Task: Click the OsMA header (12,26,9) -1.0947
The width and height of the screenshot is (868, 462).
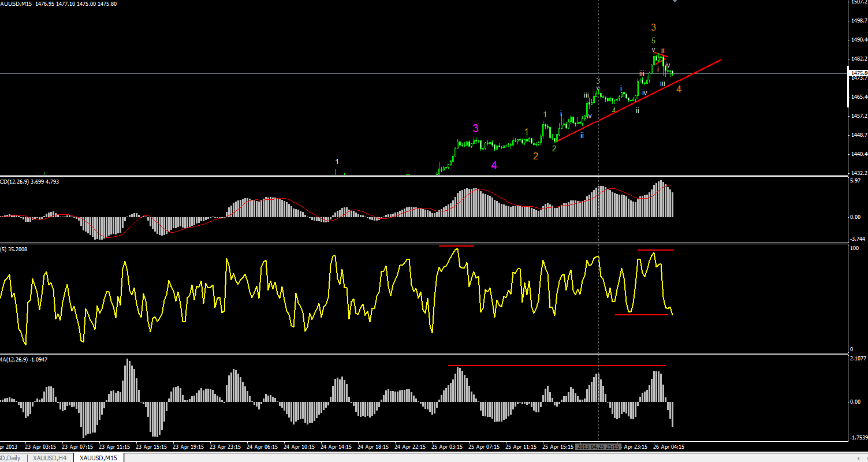Action: pyautogui.click(x=24, y=359)
